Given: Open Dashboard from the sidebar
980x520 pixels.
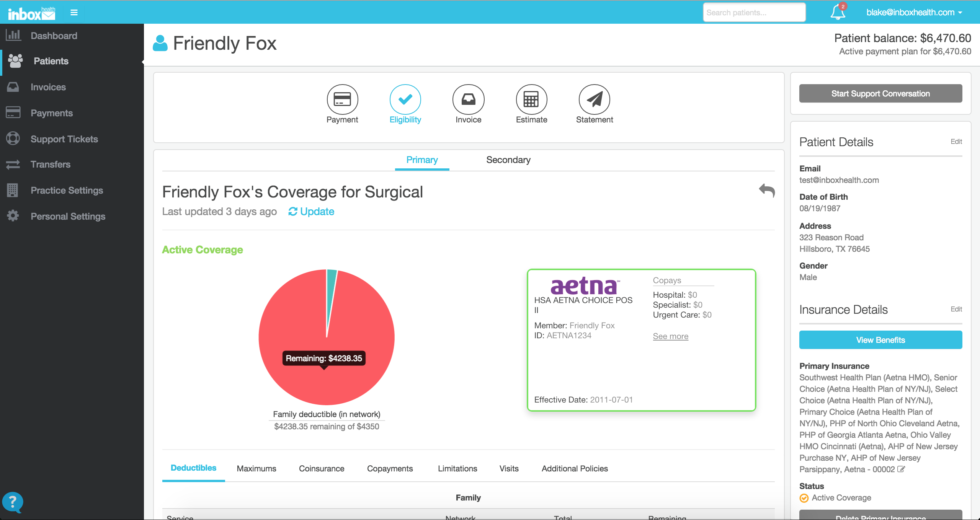Looking at the screenshot, I should click(53, 36).
